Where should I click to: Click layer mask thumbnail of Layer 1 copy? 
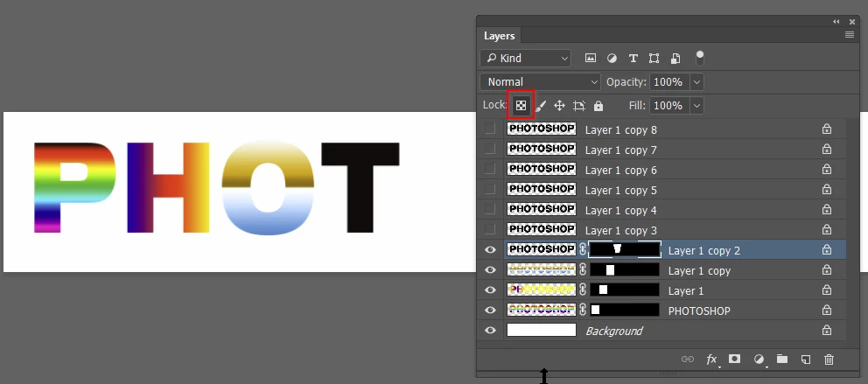click(x=625, y=270)
